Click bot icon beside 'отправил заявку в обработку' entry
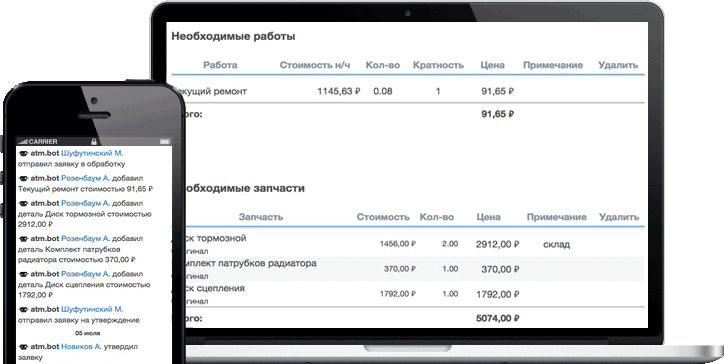 click(23, 153)
